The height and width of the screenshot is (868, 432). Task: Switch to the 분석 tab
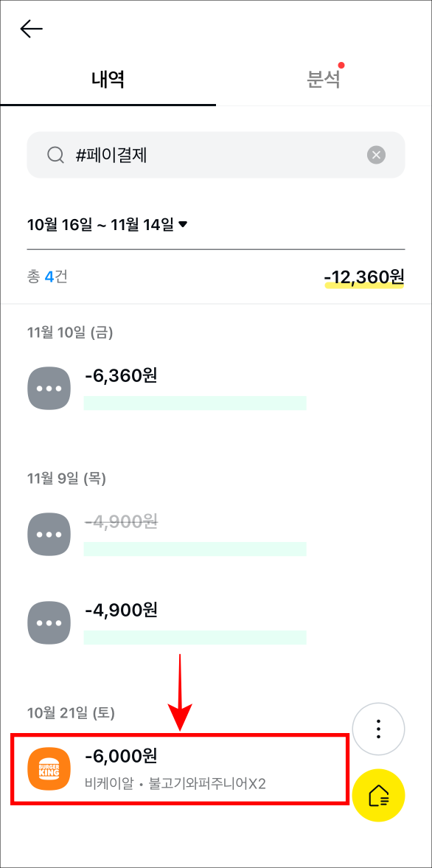(x=322, y=76)
